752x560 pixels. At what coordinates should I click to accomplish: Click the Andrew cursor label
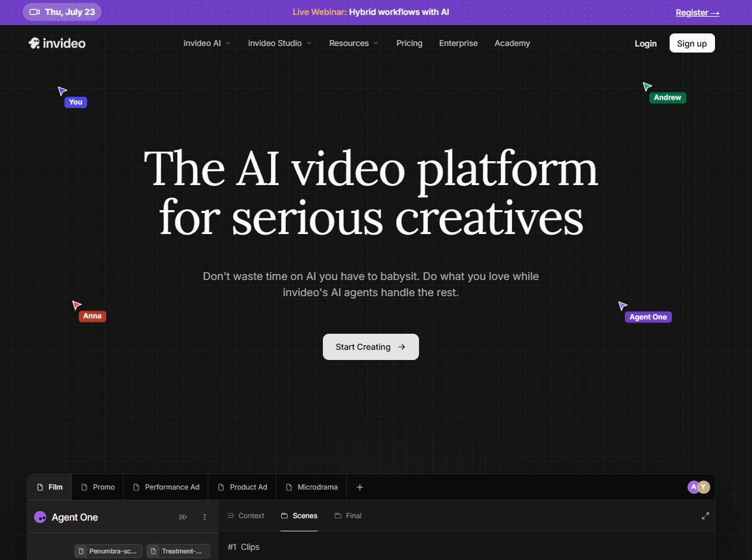click(667, 97)
